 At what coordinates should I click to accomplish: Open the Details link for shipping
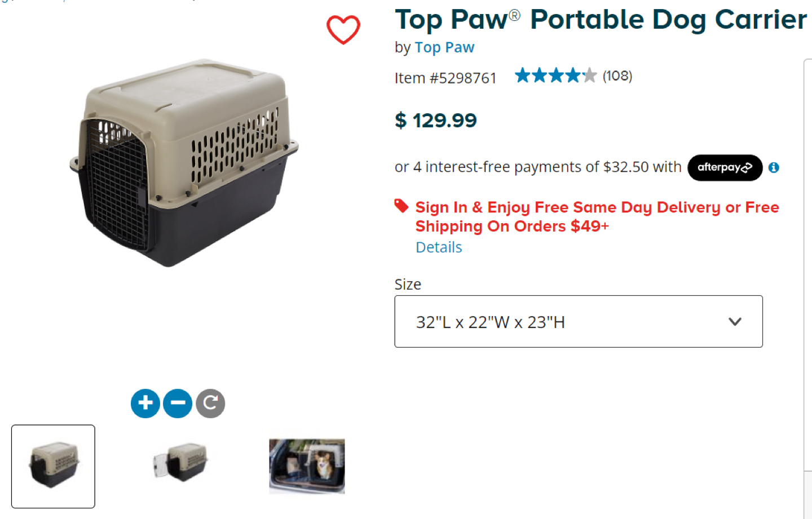pyautogui.click(x=439, y=247)
